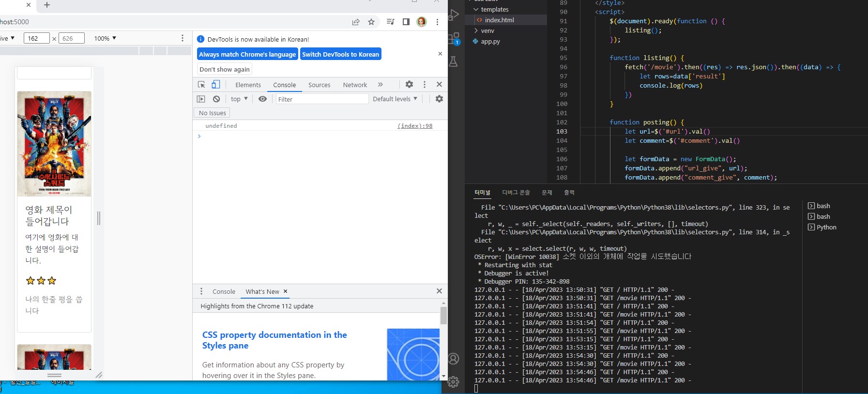The image size is (868, 394).
Task: Focus the console Filter field
Action: (322, 99)
